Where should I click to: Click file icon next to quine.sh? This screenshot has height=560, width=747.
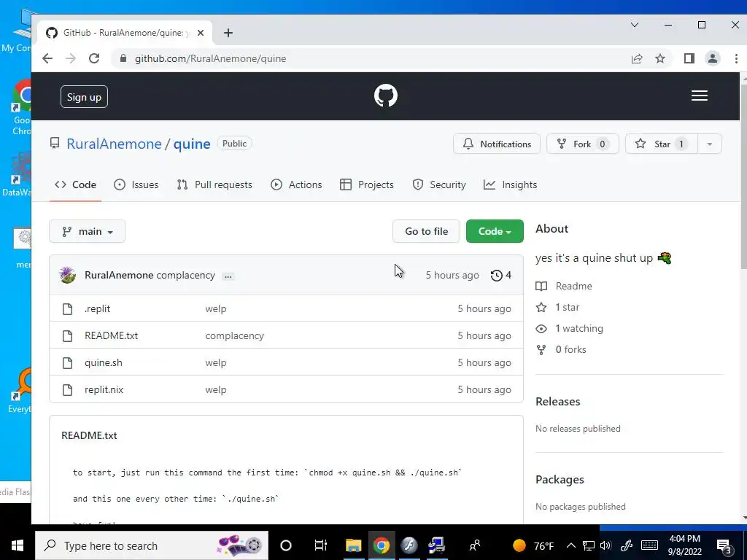pyautogui.click(x=68, y=363)
